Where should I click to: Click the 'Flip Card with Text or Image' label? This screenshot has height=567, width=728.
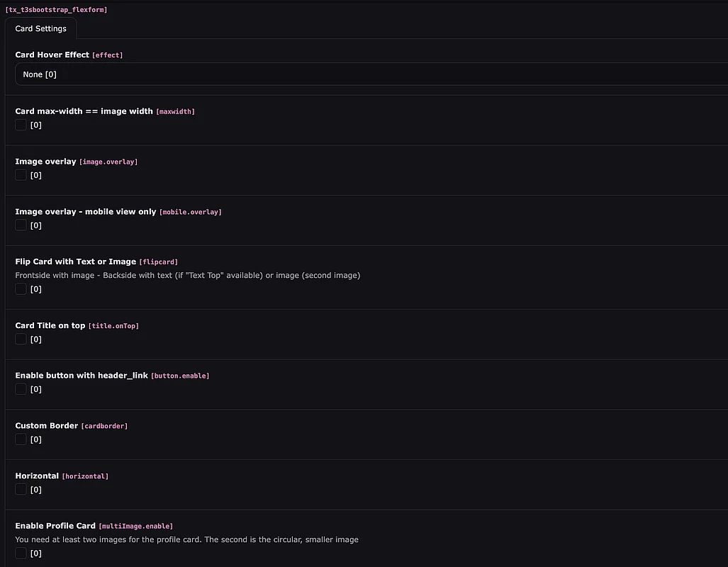(75, 262)
